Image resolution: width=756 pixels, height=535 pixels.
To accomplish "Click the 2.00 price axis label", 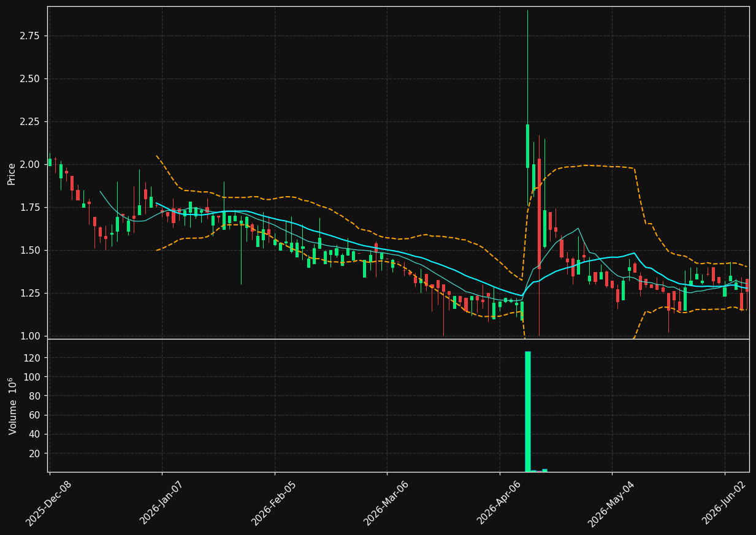I will coord(29,165).
